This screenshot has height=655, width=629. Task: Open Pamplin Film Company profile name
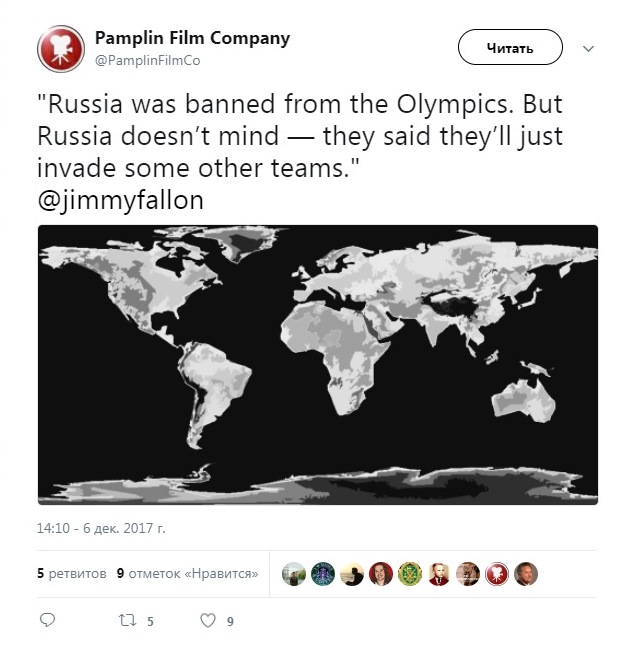[192, 38]
